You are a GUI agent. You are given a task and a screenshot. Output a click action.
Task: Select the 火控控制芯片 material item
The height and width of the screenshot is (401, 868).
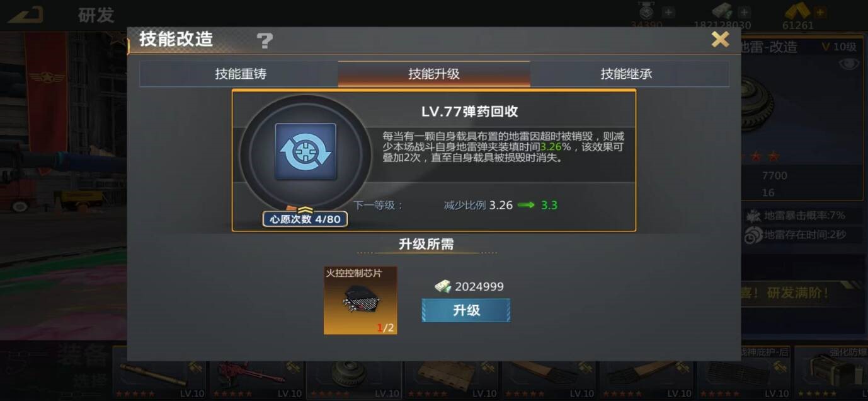(x=360, y=300)
